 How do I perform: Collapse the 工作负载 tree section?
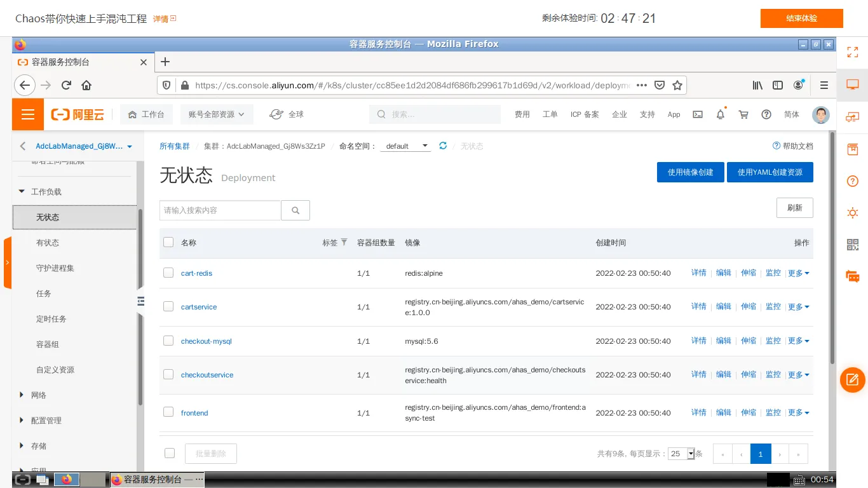point(22,191)
